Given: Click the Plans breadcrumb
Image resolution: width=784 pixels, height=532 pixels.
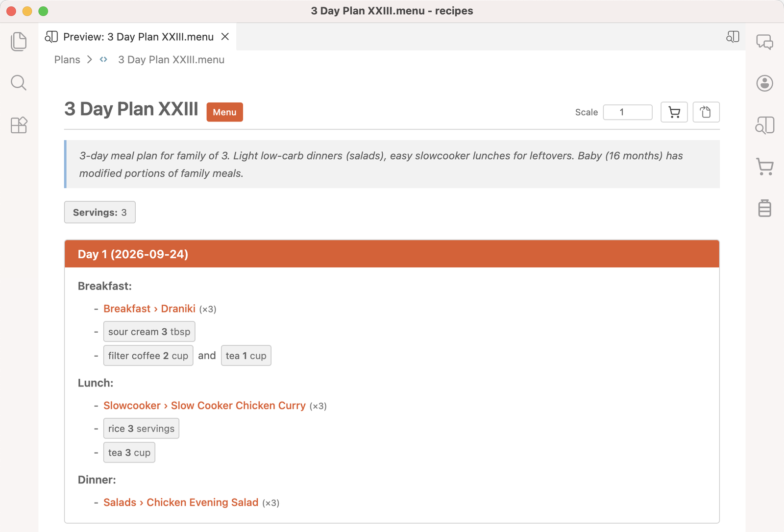Looking at the screenshot, I should [x=67, y=60].
